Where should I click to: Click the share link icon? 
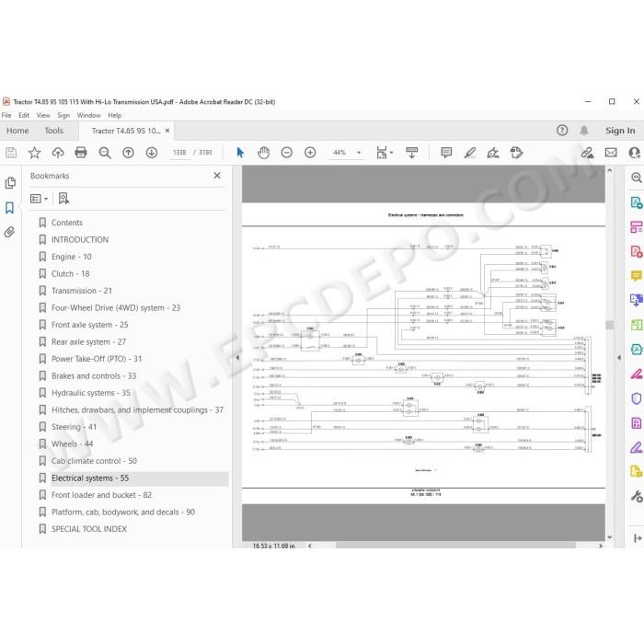(587, 153)
